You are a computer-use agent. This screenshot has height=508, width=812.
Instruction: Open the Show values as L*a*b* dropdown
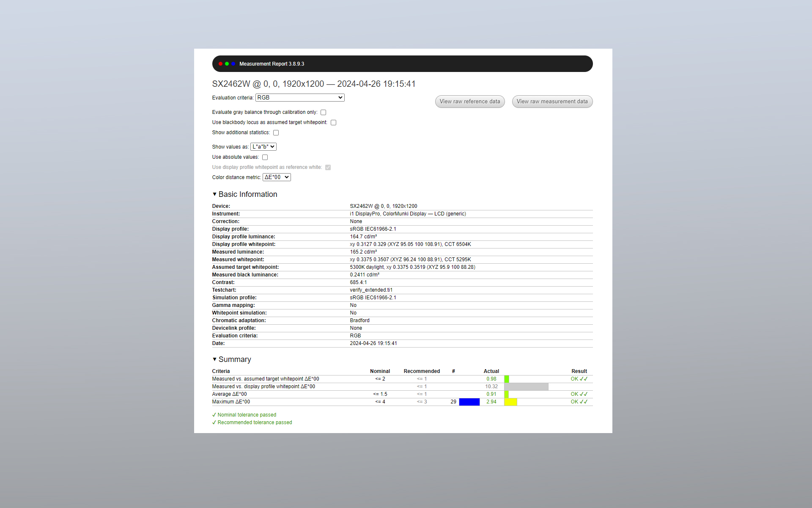pyautogui.click(x=263, y=147)
